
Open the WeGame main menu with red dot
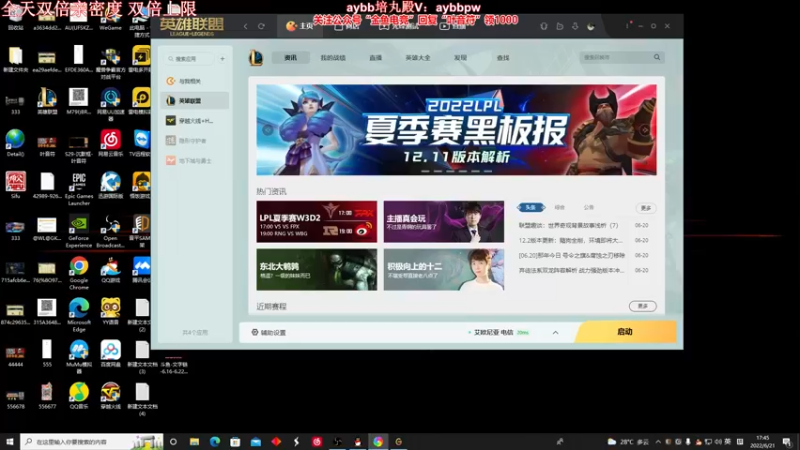[628, 26]
